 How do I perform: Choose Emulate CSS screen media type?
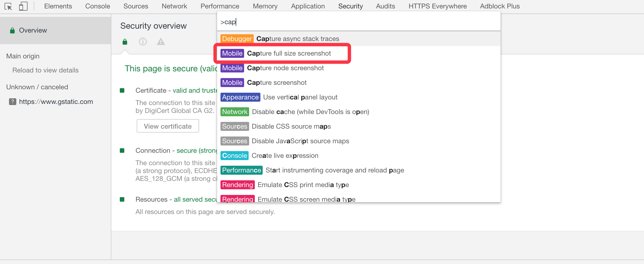pyautogui.click(x=359, y=198)
